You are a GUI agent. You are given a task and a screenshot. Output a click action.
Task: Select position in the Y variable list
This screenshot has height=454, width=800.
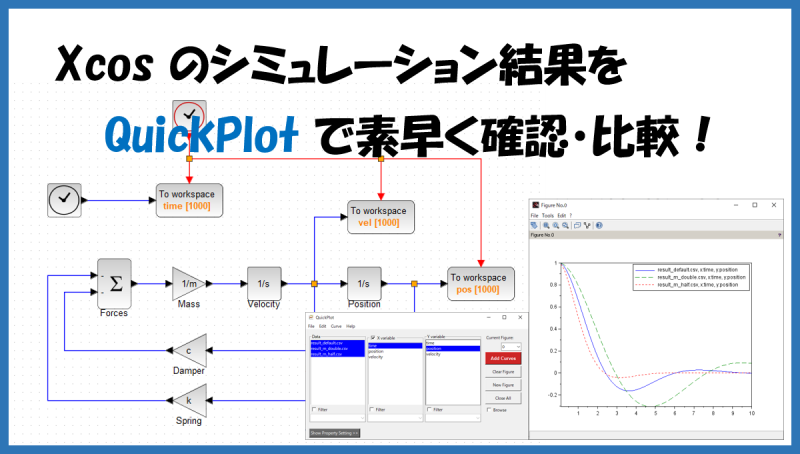pyautogui.click(x=453, y=348)
